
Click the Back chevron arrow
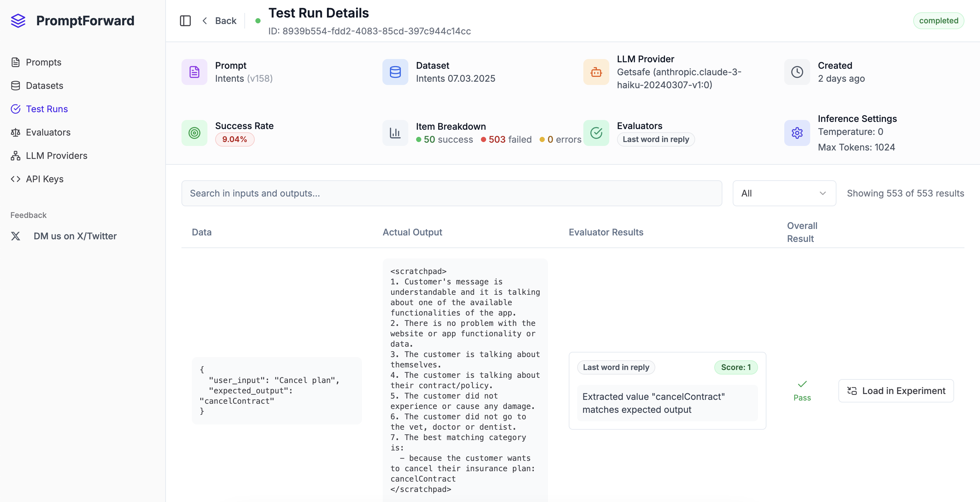coord(205,20)
